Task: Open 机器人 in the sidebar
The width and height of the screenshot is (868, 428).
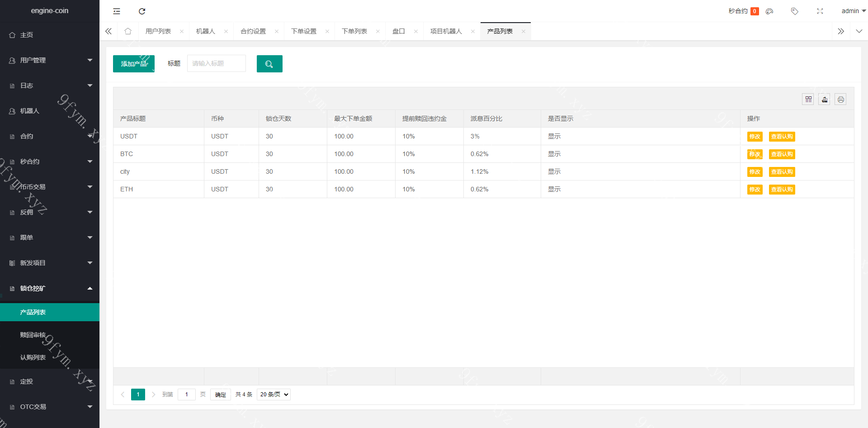Action: tap(50, 111)
